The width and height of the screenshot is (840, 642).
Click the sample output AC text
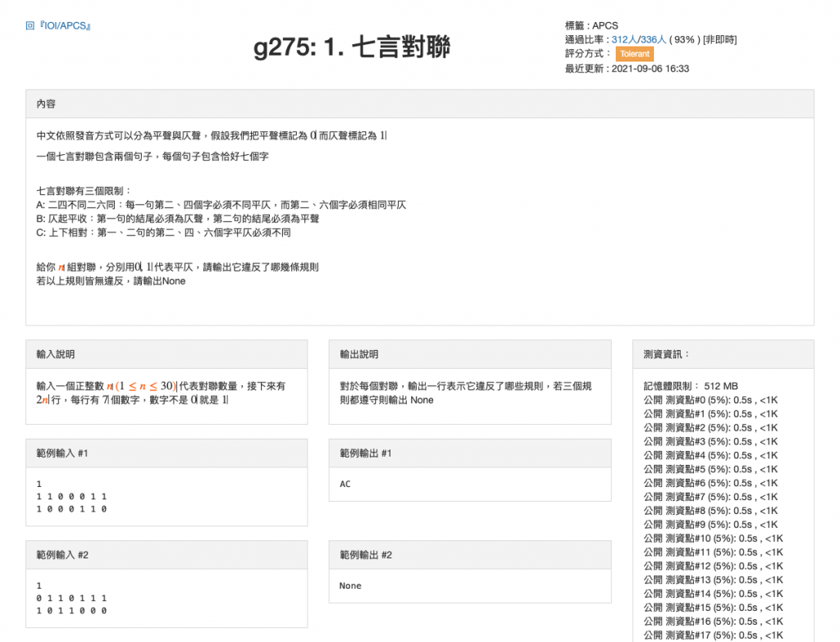[x=345, y=484]
